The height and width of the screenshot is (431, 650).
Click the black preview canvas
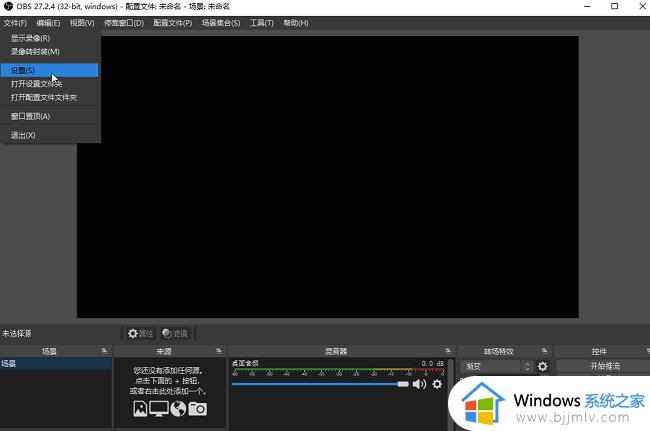point(327,177)
